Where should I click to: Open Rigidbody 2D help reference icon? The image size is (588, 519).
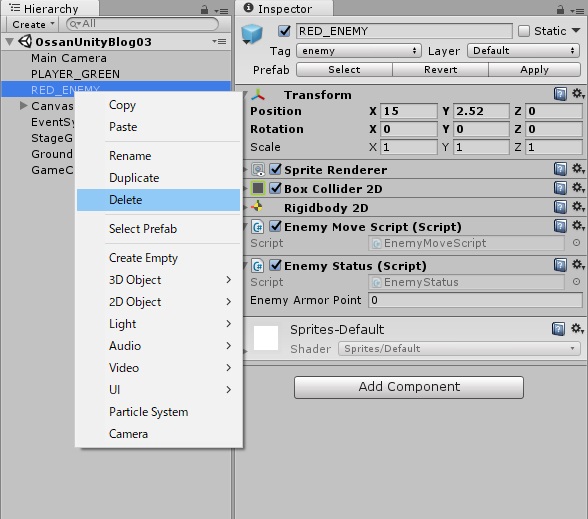click(560, 207)
